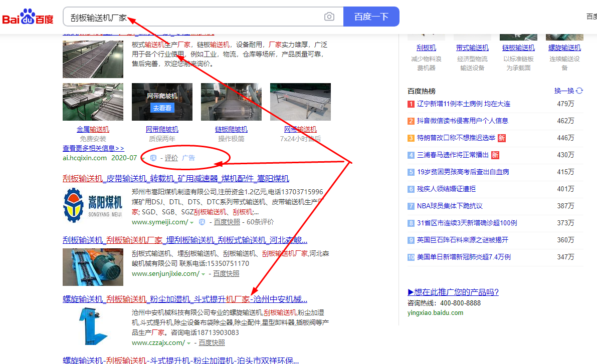Click the 保 badge after www.symeiji.com
597x364 pixels.
(202, 222)
